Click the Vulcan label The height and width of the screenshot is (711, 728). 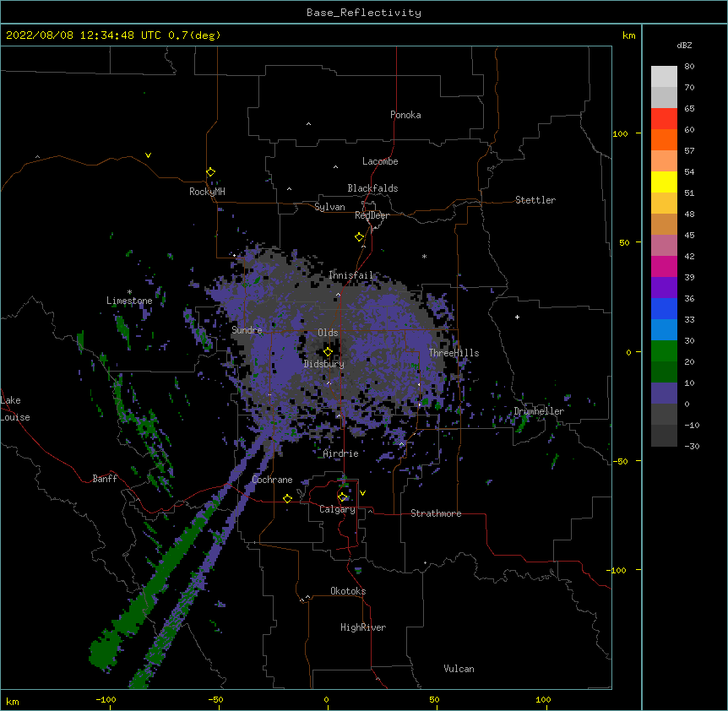459,669
